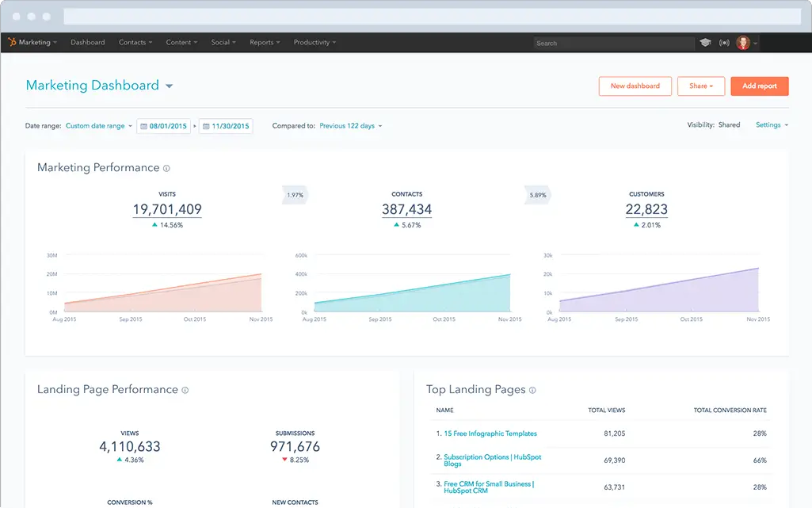Click the orange Visits area chart

[x=163, y=293]
